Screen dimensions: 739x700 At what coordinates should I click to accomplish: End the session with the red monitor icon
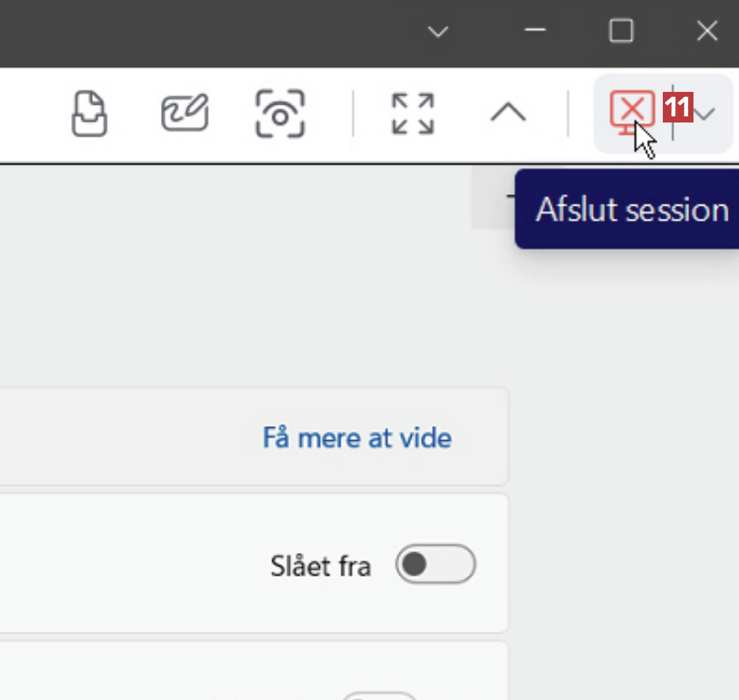click(630, 112)
